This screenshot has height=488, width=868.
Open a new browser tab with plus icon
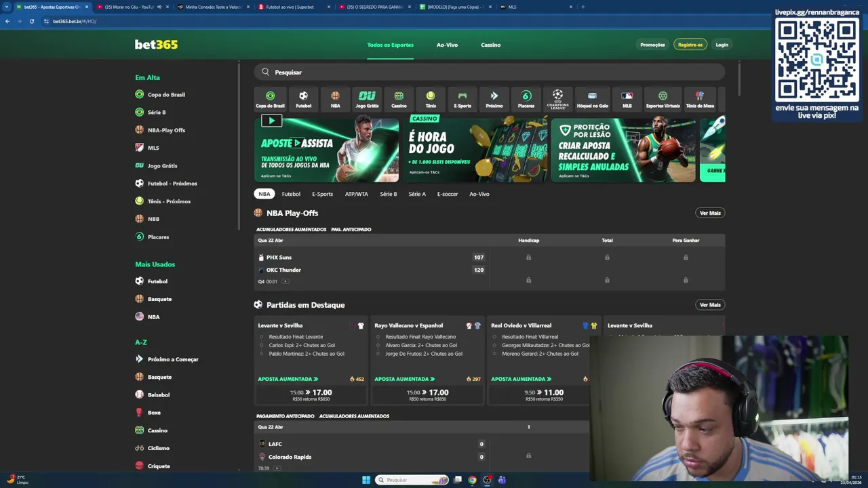(583, 7)
